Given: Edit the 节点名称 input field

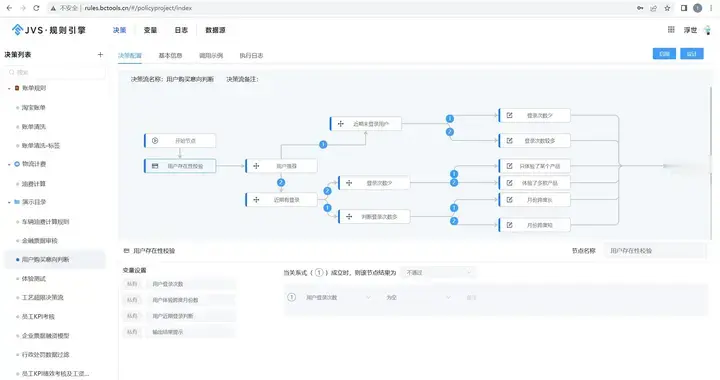Looking at the screenshot, I should click(x=654, y=251).
